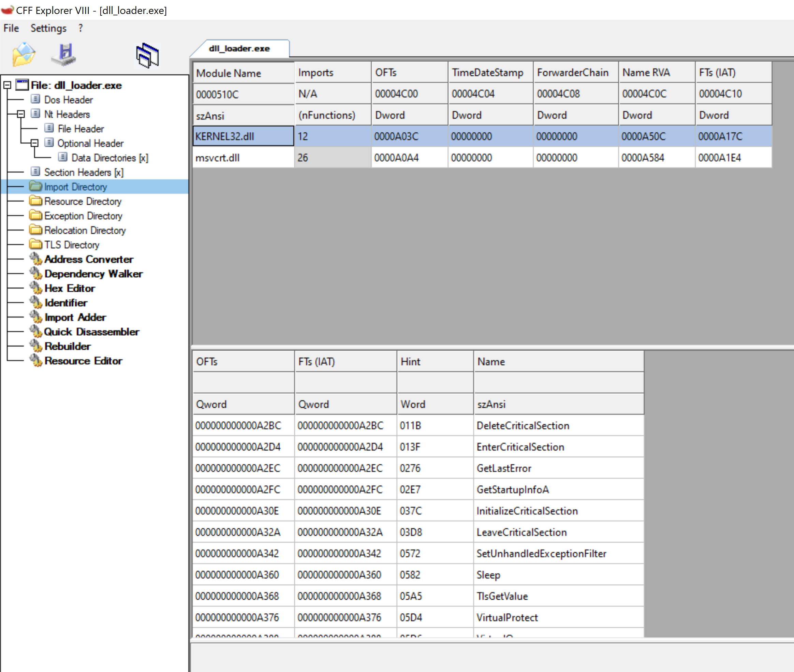Open the File menu
This screenshot has height=672, width=794.
pos(11,28)
